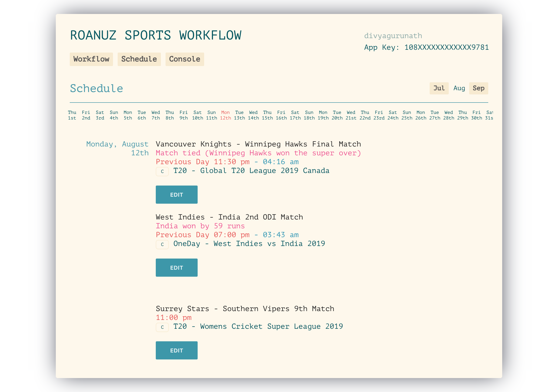The width and height of the screenshot is (558, 392).
Task: Open the Schedule tab
Action: (139, 59)
